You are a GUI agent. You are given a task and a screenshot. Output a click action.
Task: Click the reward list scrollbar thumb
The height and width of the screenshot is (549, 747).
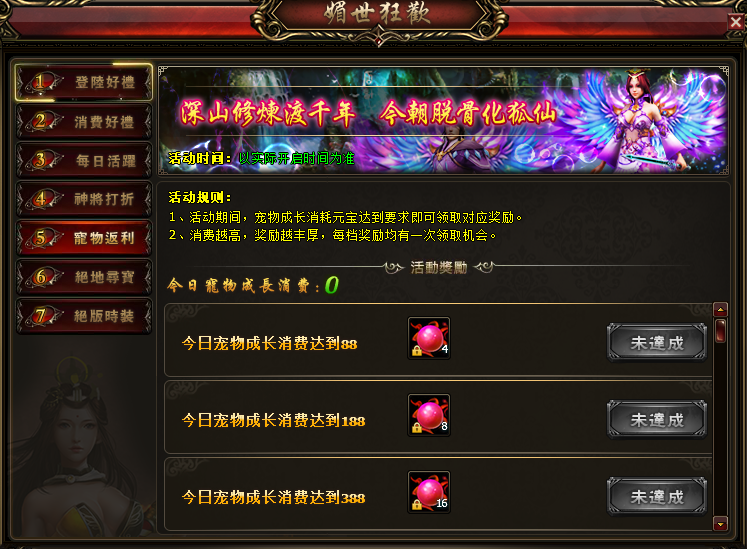click(x=720, y=331)
